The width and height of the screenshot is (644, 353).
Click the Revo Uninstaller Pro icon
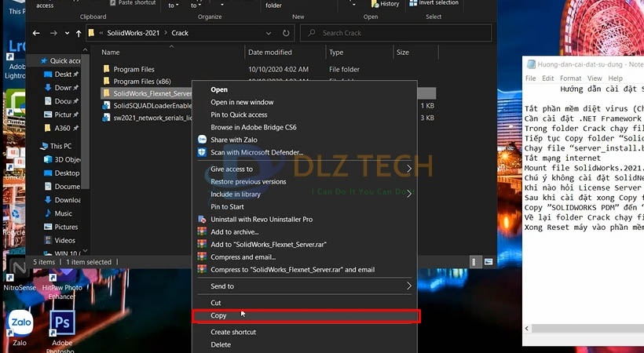point(202,219)
